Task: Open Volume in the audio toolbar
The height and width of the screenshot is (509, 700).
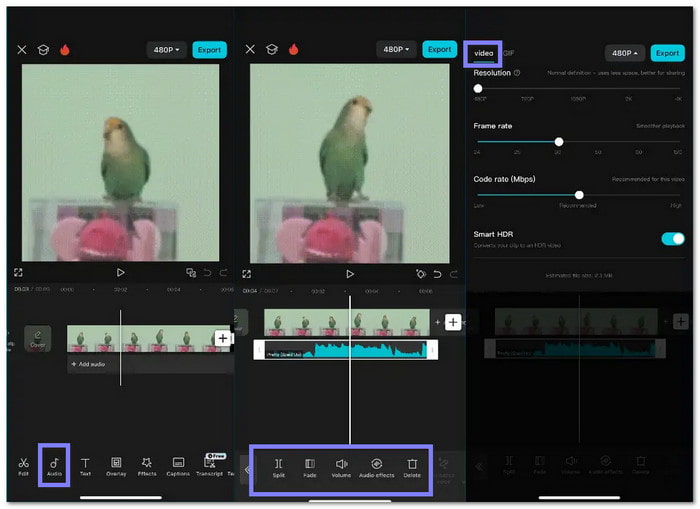Action: click(x=341, y=468)
